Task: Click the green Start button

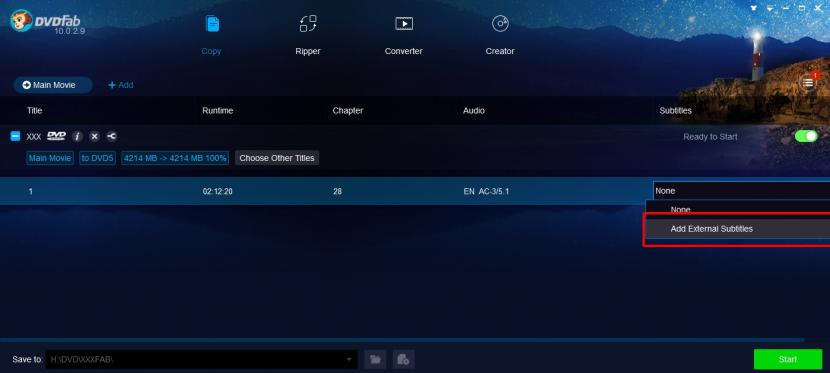Action: click(788, 359)
